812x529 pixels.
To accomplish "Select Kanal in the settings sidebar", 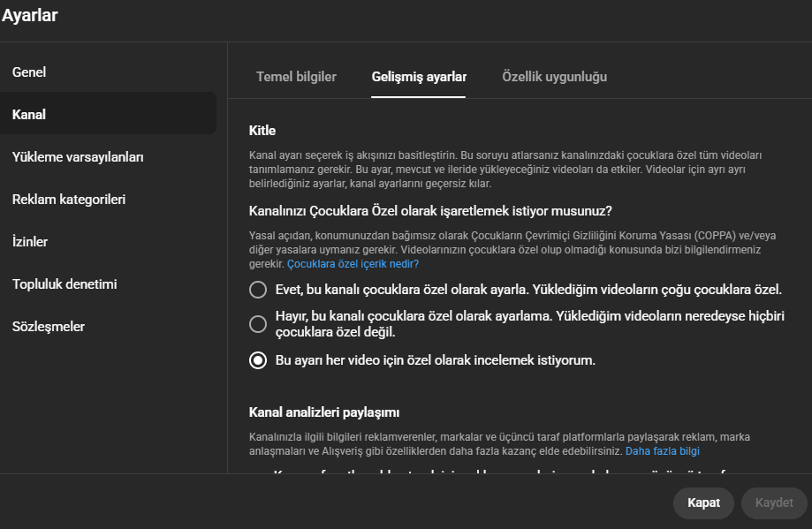I will point(28,114).
